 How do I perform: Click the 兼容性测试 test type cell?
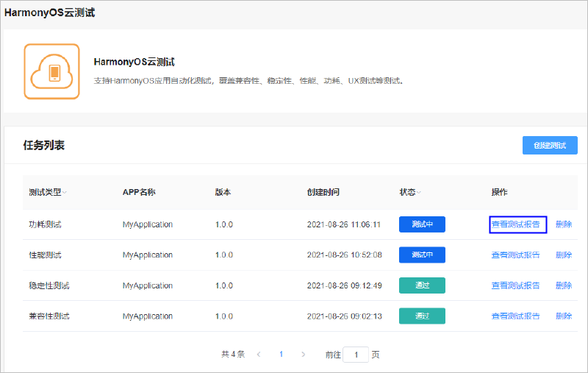pos(49,316)
